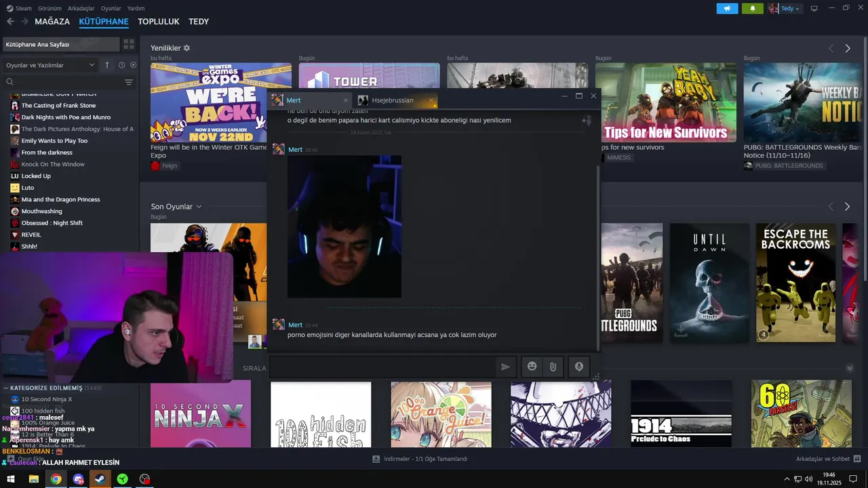This screenshot has height=488, width=868.
Task: Click Steam icon in Windows taskbar
Action: (100, 479)
